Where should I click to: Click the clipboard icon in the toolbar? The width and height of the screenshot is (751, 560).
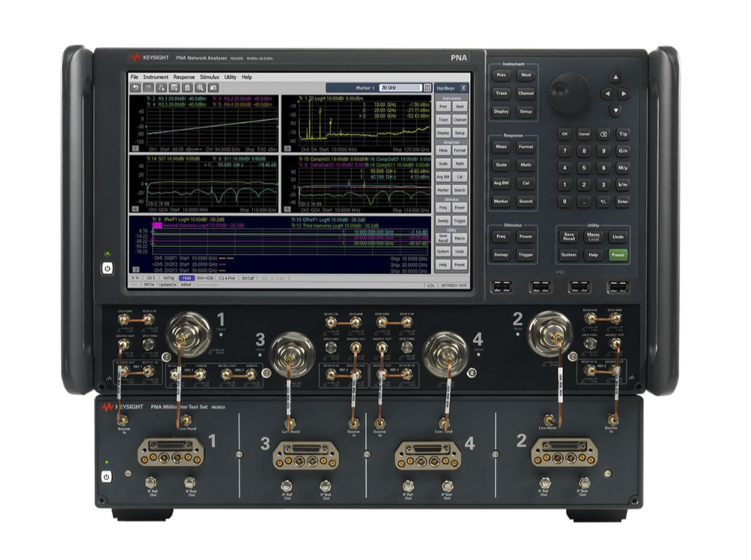[187, 87]
